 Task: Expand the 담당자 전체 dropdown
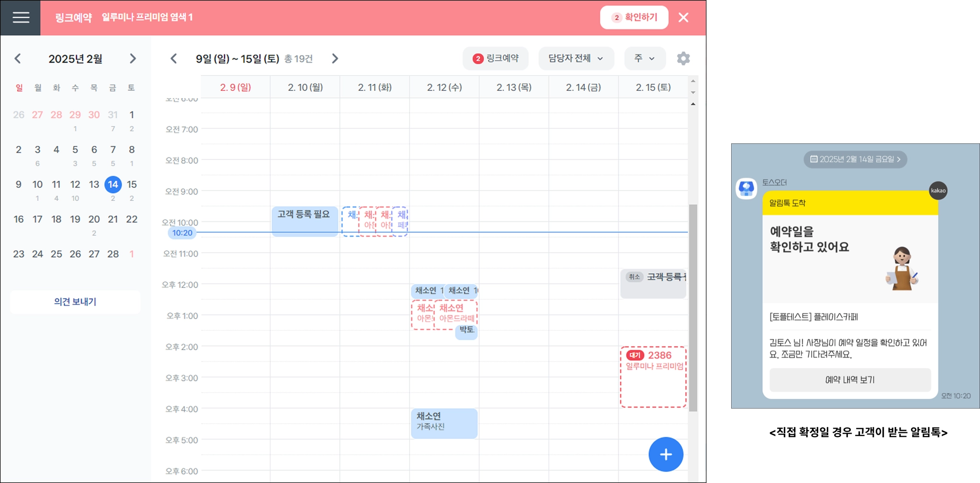point(576,58)
